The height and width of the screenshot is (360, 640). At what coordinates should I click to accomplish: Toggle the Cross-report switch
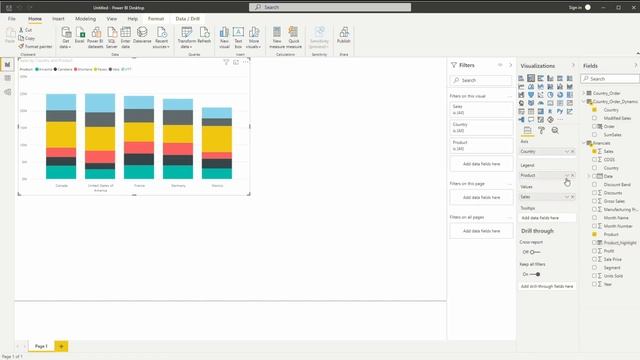tap(535, 252)
